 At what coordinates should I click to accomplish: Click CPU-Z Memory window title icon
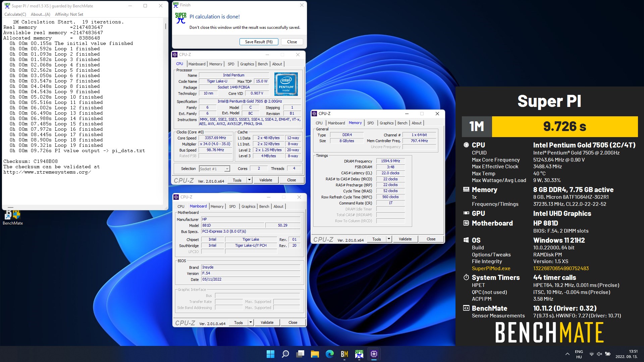tap(315, 114)
